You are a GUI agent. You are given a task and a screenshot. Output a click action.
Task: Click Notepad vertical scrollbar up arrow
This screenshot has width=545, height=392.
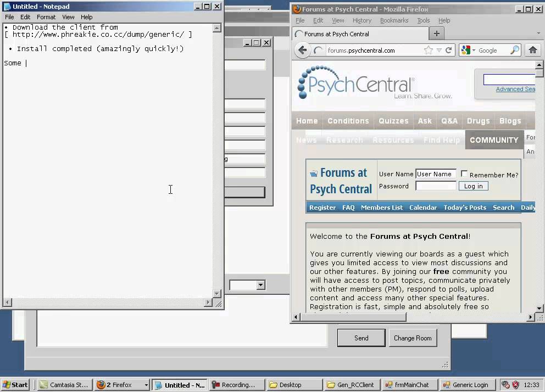[217, 28]
